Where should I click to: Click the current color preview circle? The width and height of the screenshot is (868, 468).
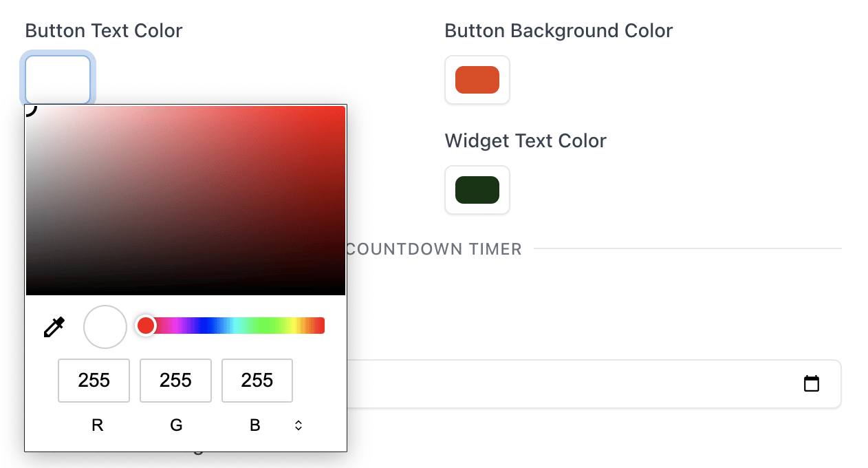click(x=105, y=326)
